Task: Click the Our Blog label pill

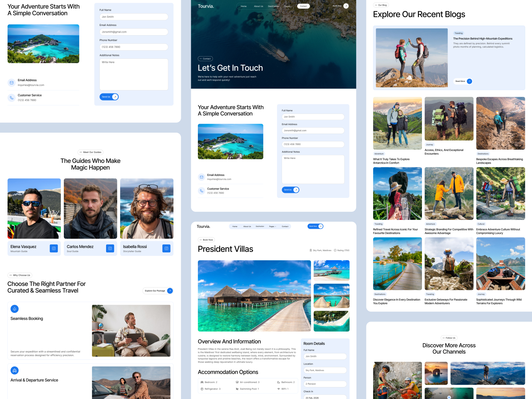Action: coord(381,5)
